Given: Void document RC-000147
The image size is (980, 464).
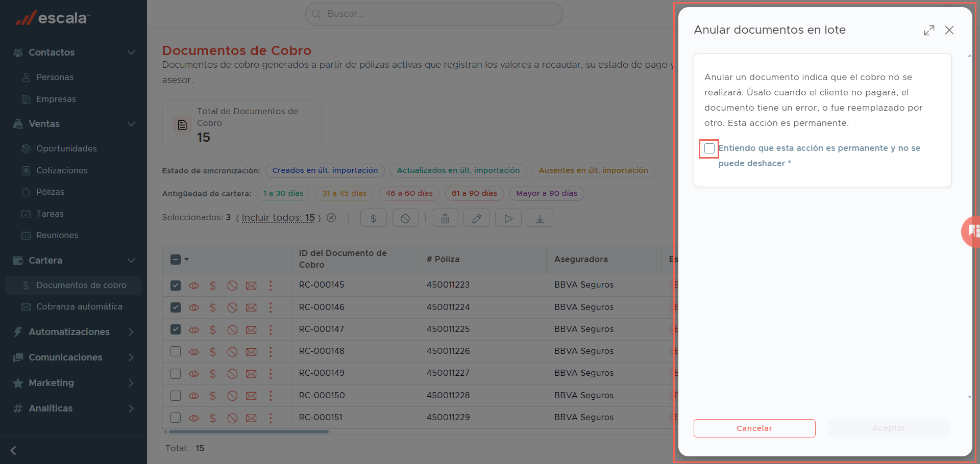Looking at the screenshot, I should click(232, 330).
